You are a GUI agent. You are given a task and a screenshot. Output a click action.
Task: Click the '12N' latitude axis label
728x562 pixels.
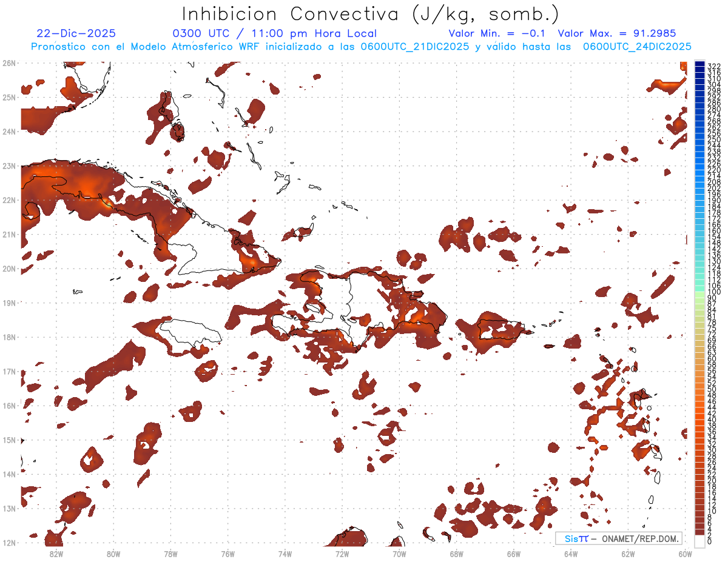pyautogui.click(x=8, y=543)
